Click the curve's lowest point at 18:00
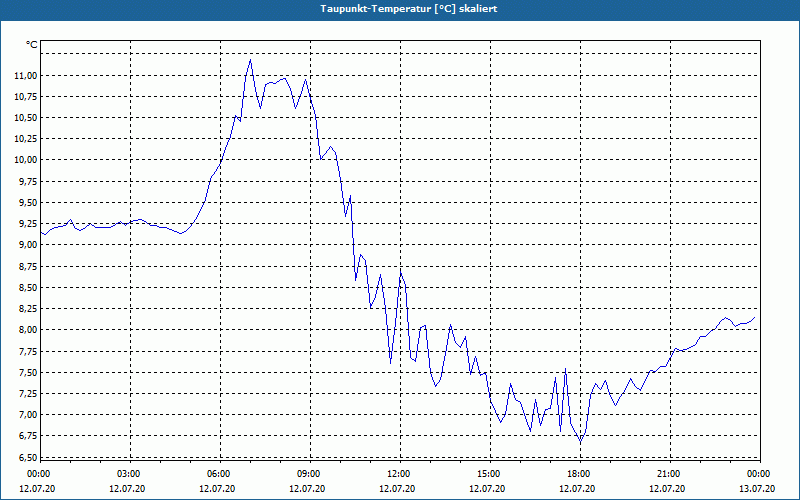Viewport: 800px width, 500px height. pos(580,442)
